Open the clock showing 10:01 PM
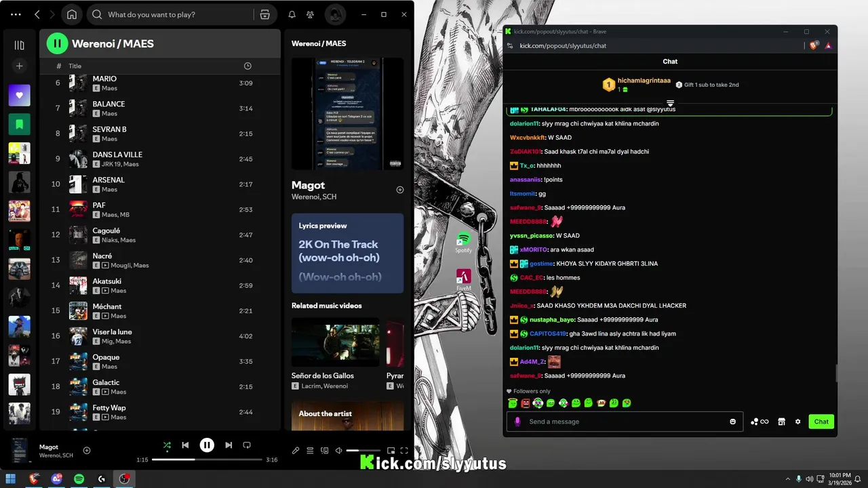 point(840,479)
